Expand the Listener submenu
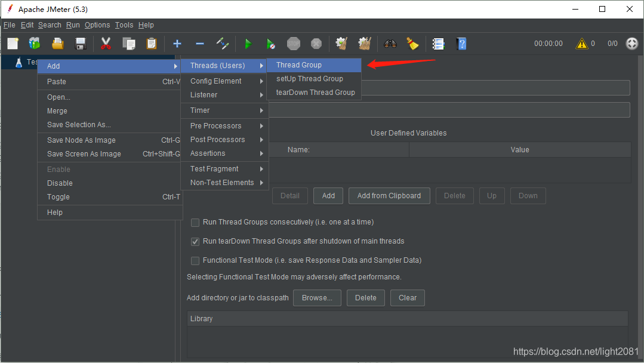Viewport: 644px width, 363px height. tap(224, 95)
